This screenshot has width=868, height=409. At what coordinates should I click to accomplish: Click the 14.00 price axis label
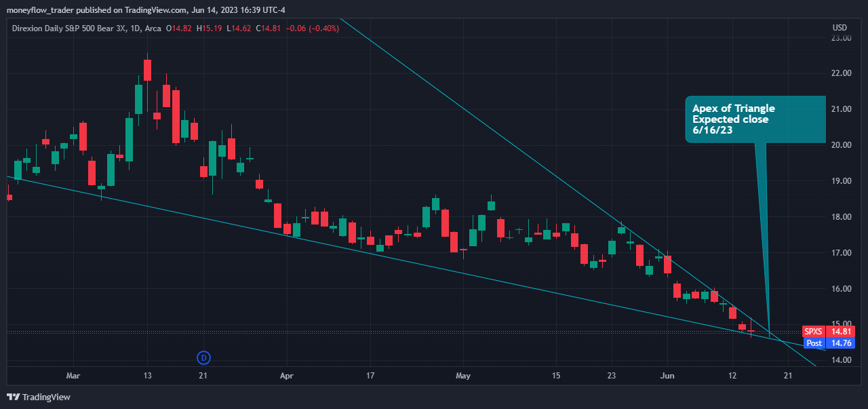(842, 360)
